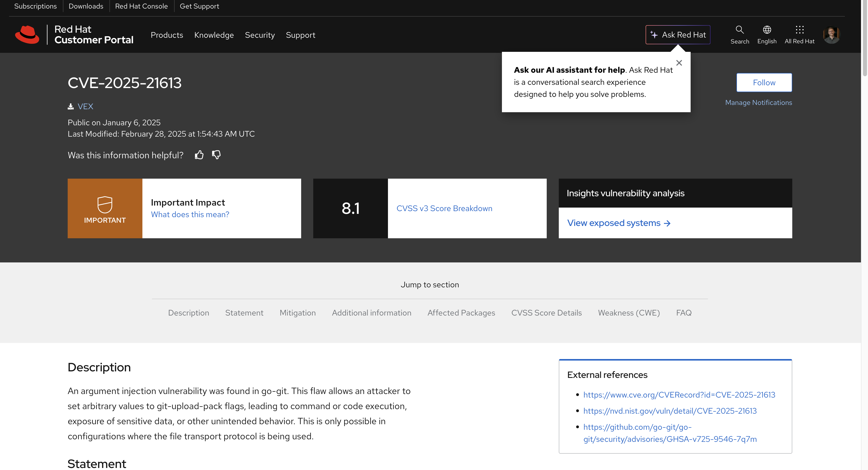This screenshot has height=470, width=868.
Task: Click the CVE-2025-21613 page heading
Action: 125,83
